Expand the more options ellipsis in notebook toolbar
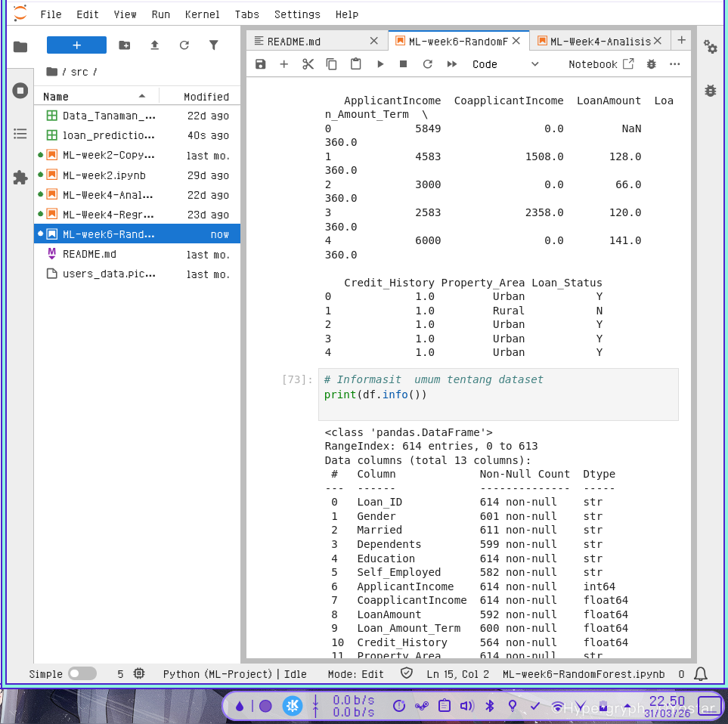This screenshot has width=728, height=724. tap(675, 64)
